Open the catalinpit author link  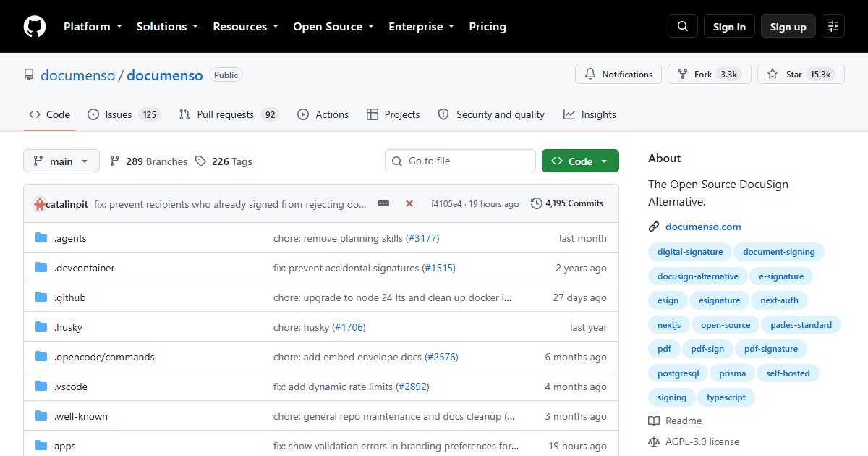point(68,204)
